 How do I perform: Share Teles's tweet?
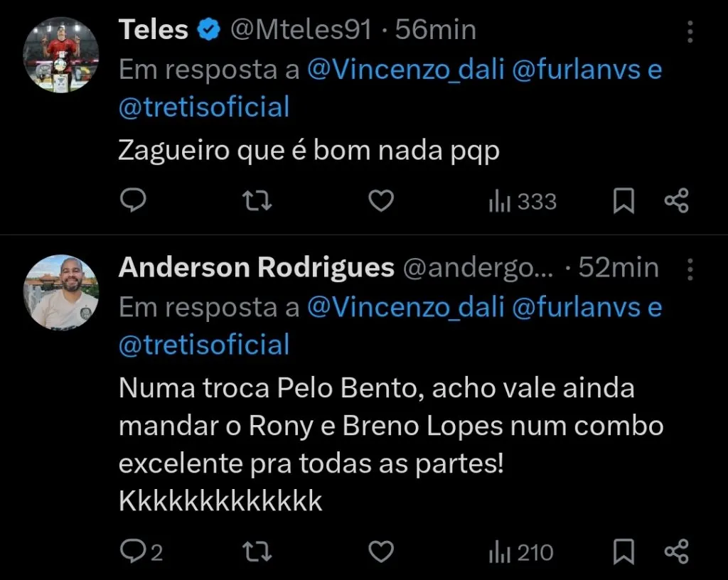coord(676,200)
